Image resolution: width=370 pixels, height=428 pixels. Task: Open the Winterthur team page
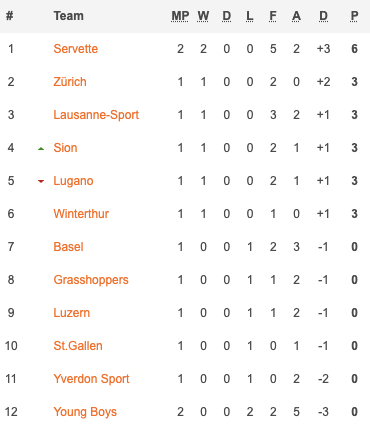click(81, 214)
